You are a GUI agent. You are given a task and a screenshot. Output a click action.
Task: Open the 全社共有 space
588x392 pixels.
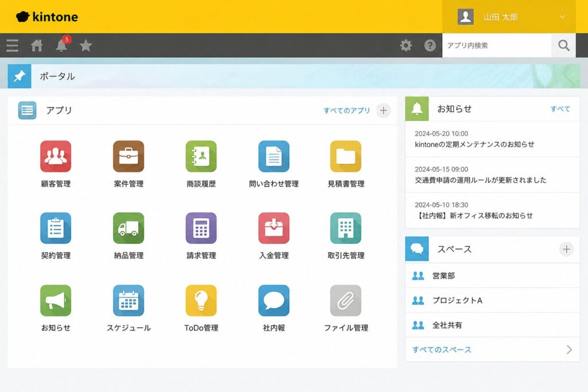[492, 325]
